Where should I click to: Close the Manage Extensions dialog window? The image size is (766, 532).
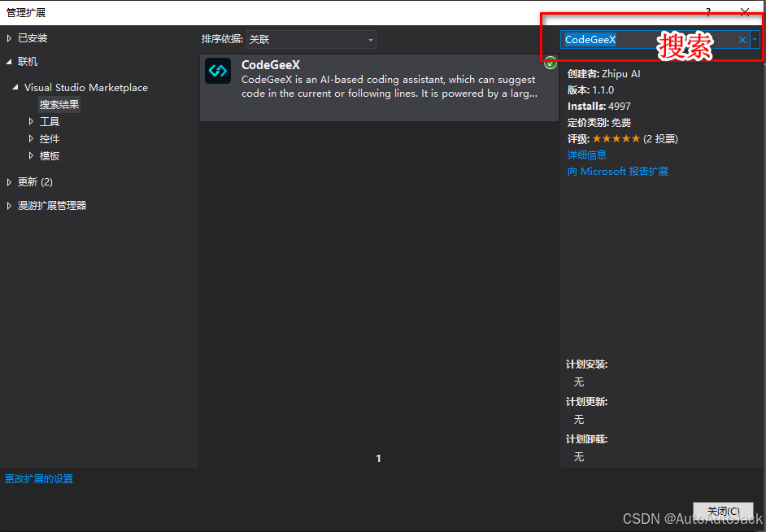click(x=745, y=12)
